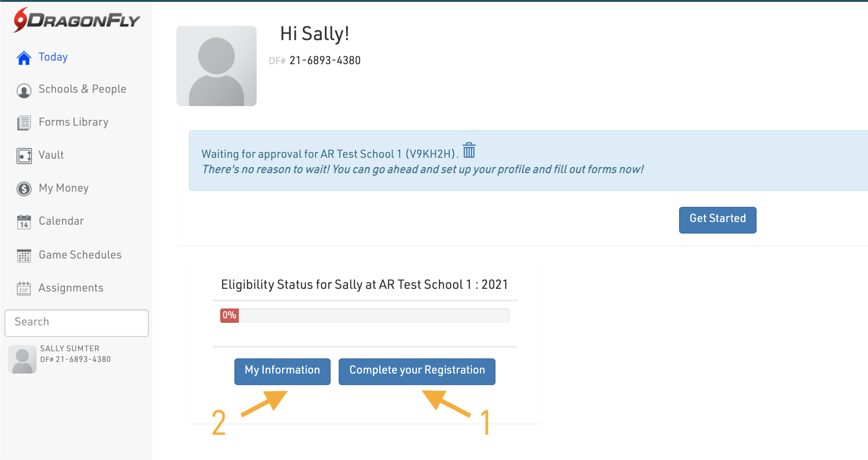The image size is (868, 460).
Task: Click the Calendar icon in sidebar
Action: click(x=24, y=222)
